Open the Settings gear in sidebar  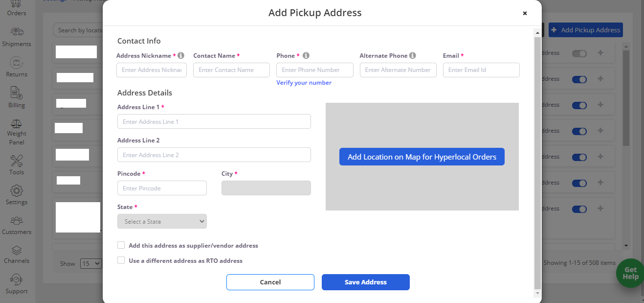tap(17, 190)
